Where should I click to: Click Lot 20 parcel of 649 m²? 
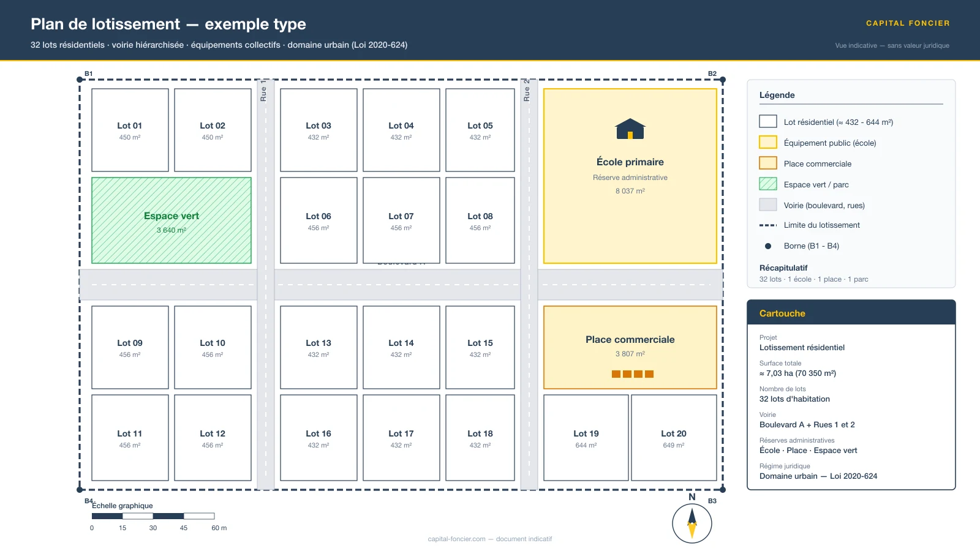(674, 438)
